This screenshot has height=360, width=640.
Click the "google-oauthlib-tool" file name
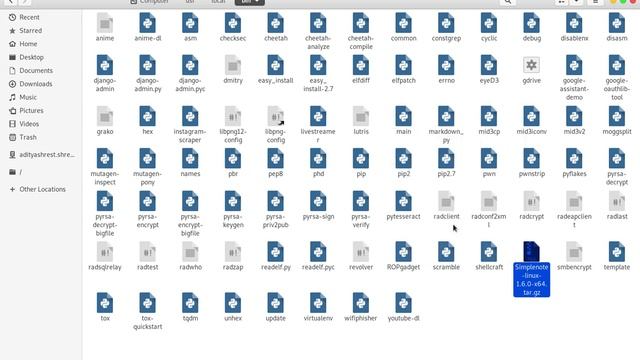click(617, 89)
